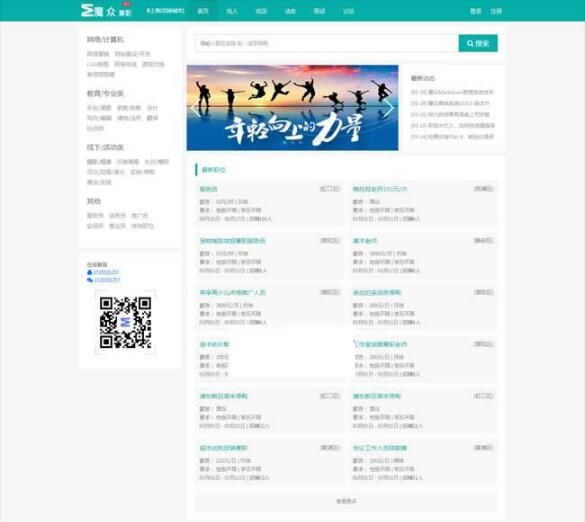This screenshot has width=585, height=522.
Task: Select the 推广员 category under 其他
Action: (x=140, y=216)
